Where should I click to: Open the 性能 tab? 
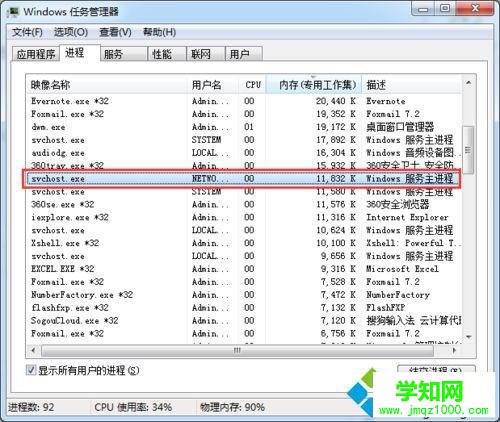click(167, 54)
